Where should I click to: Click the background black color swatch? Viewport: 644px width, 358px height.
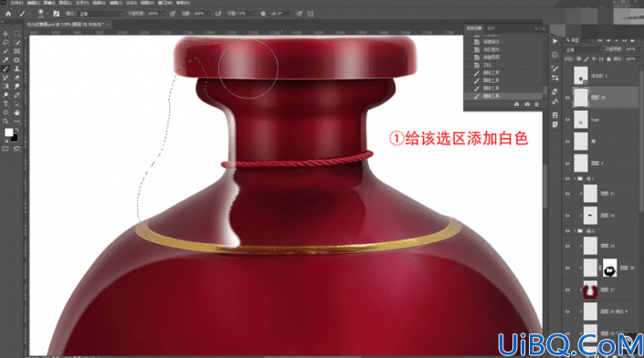[15, 138]
